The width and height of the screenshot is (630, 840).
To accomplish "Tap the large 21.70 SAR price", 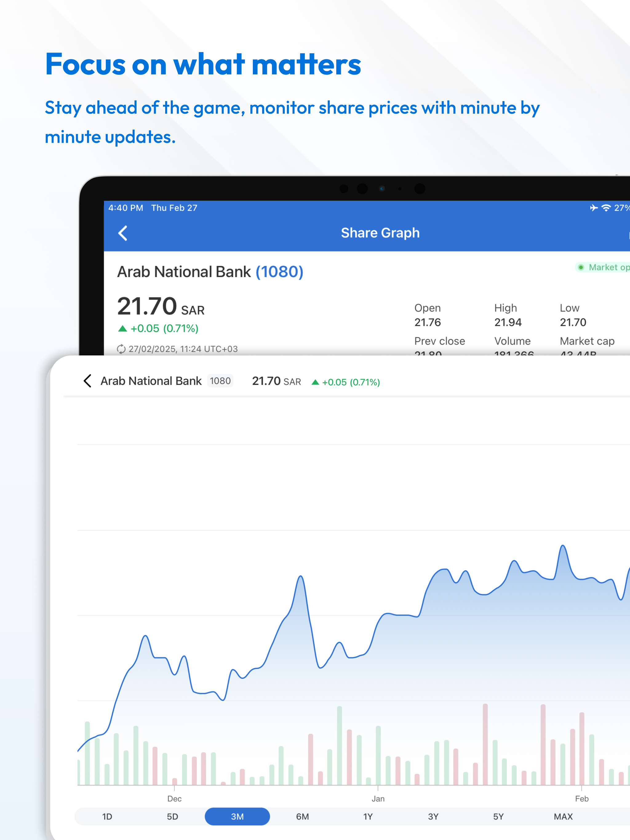I will (x=161, y=307).
